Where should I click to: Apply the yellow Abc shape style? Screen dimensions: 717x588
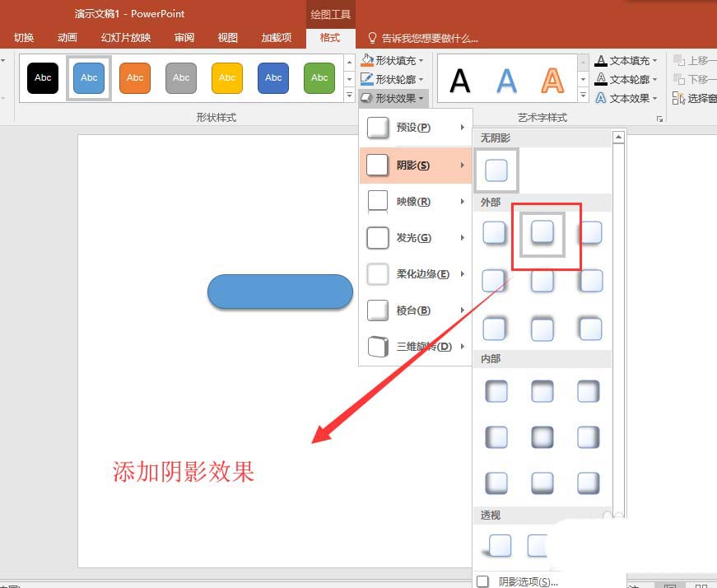[x=227, y=78]
